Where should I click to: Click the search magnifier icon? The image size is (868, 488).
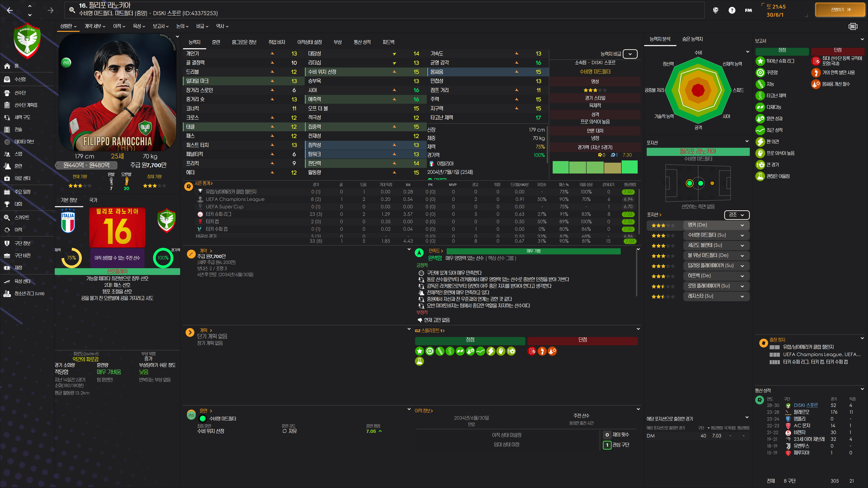[72, 10]
